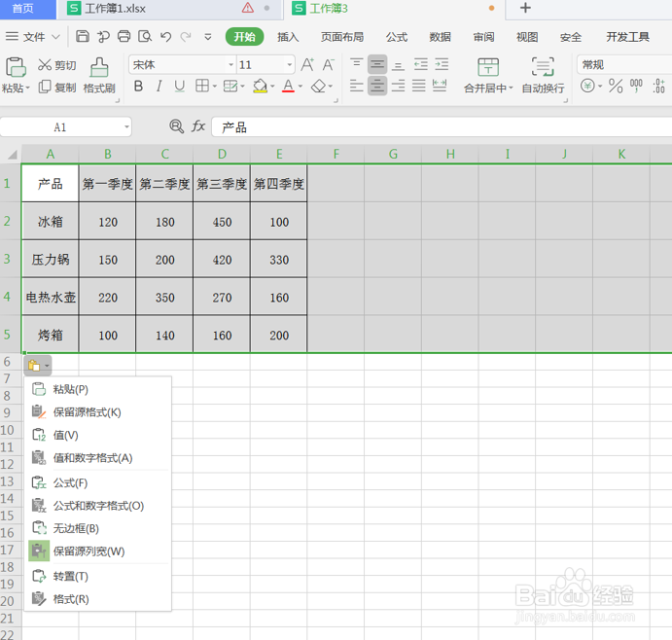Image resolution: width=672 pixels, height=640 pixels.
Task: Open the 文件 menu dropdown
Action: click(33, 37)
